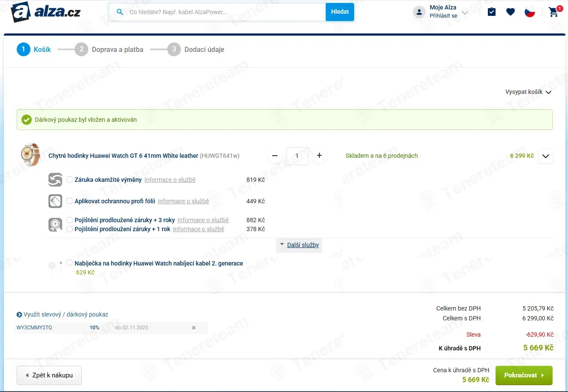Enable Záruka okamžité výměny service
This screenshot has height=392, width=568.
click(x=69, y=180)
